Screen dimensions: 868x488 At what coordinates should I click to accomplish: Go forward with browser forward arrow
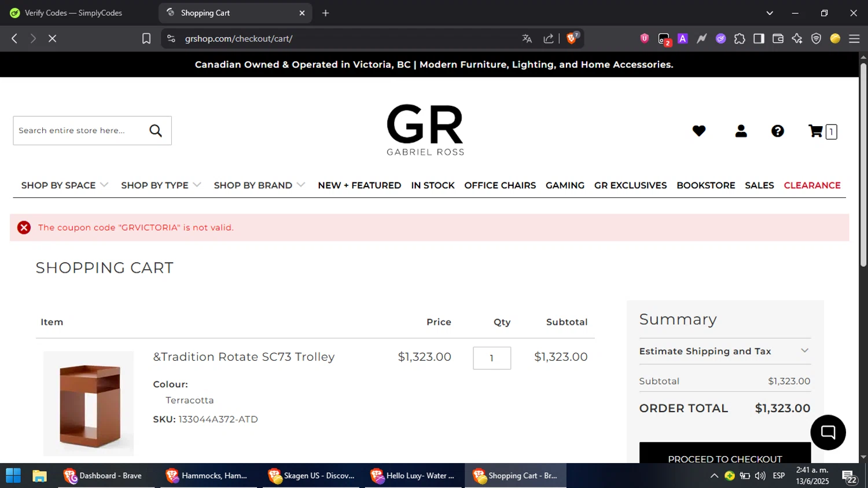tap(33, 39)
